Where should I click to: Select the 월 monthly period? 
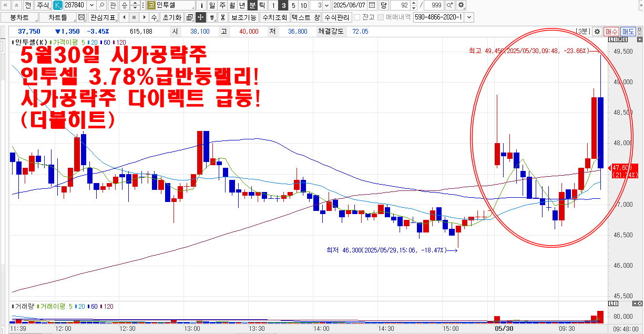coord(232,5)
